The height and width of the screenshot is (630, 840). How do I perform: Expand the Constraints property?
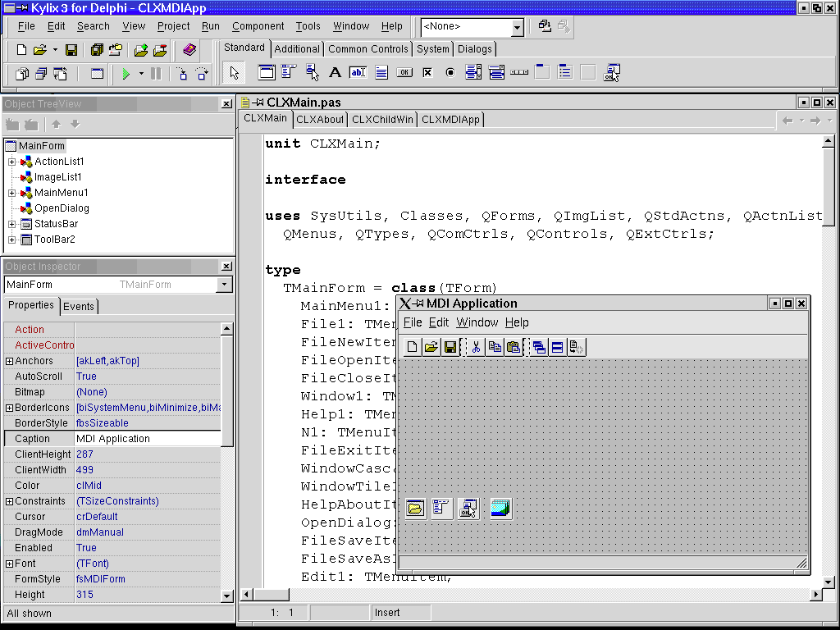coord(9,501)
